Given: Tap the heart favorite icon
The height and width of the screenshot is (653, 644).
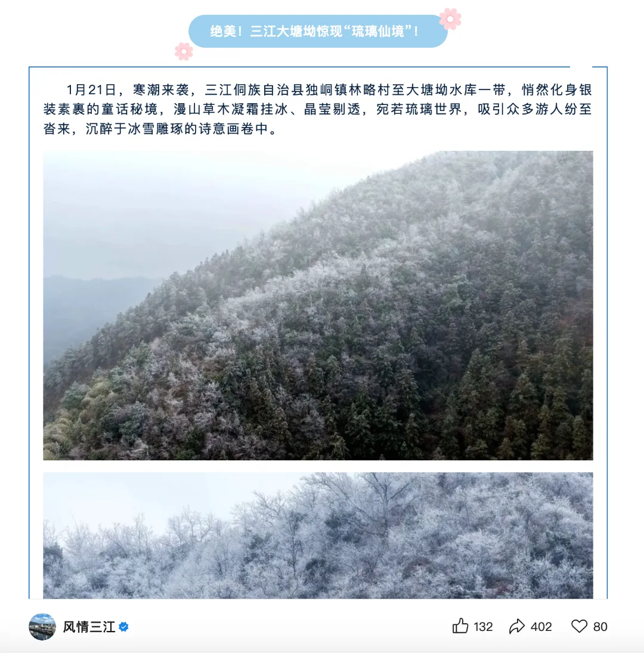Looking at the screenshot, I should tap(579, 626).
